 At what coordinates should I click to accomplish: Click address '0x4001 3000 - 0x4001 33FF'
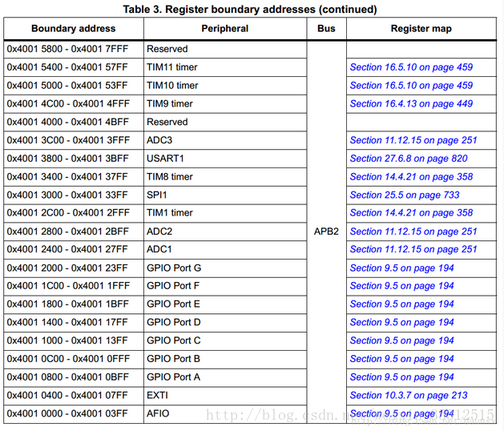pyautogui.click(x=67, y=195)
